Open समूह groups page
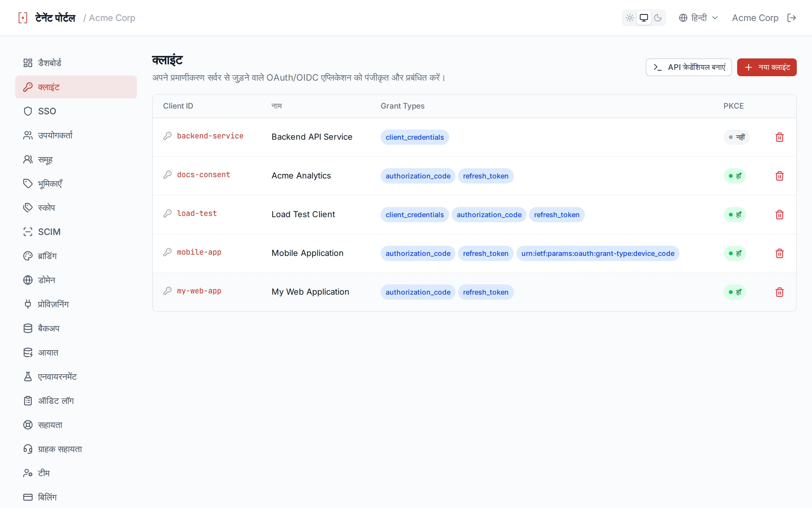 tap(76, 160)
